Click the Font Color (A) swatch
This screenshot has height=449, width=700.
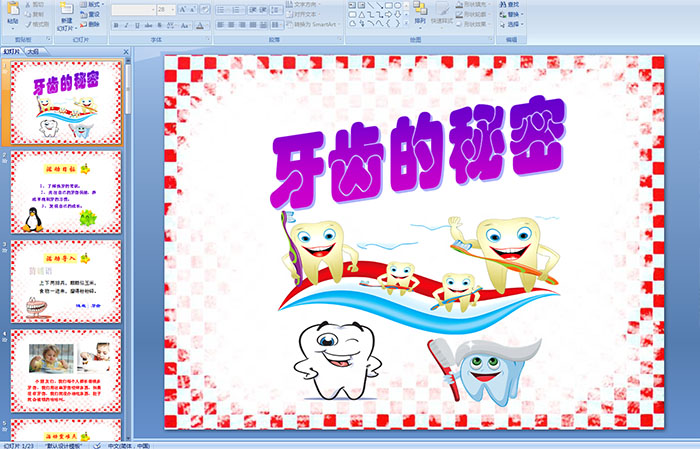coord(200,25)
